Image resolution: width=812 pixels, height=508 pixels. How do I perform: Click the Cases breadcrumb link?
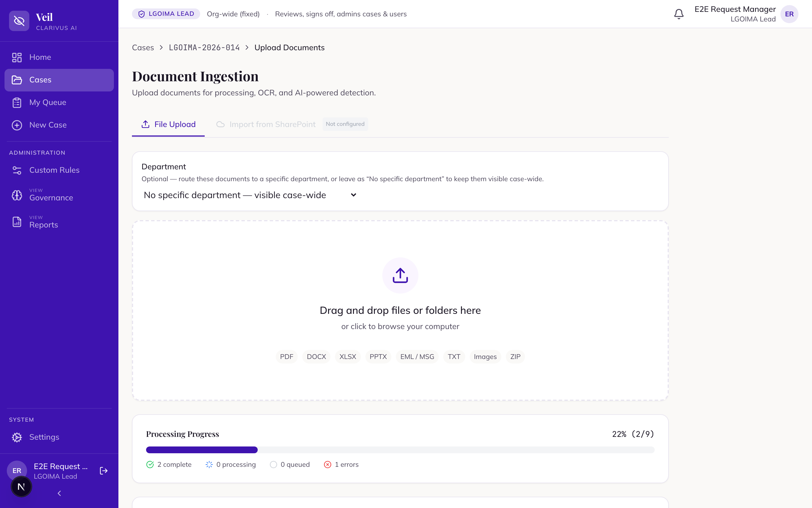point(143,48)
